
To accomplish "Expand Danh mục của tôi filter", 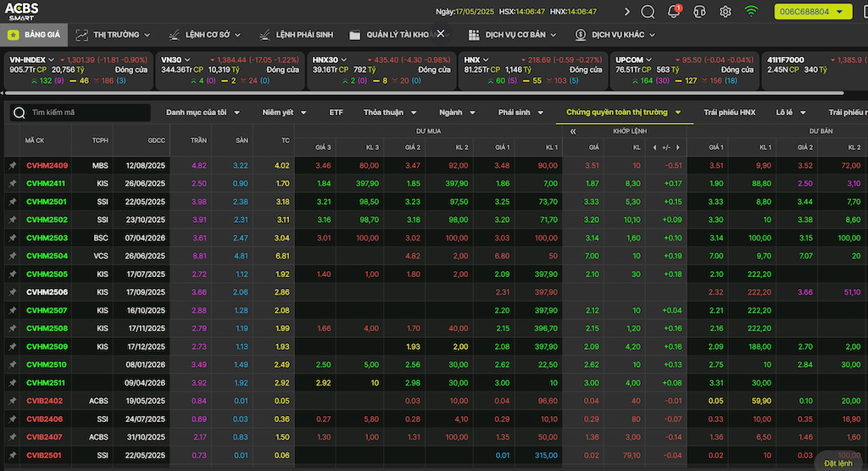I will pos(203,113).
